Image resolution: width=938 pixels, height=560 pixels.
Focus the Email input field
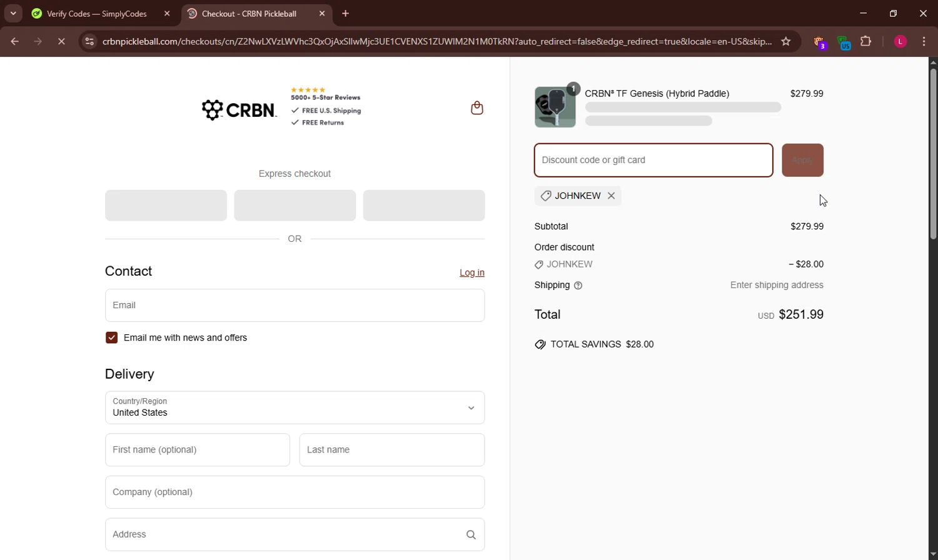coord(295,306)
